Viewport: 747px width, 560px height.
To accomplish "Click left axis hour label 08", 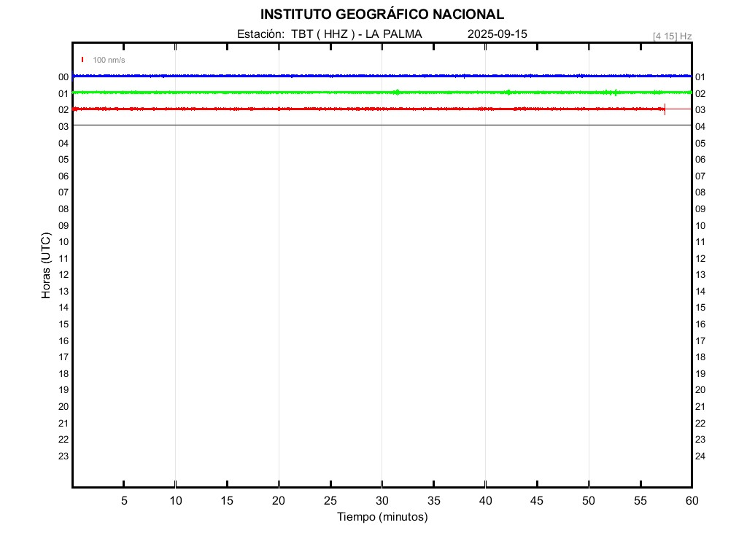I will point(63,209).
